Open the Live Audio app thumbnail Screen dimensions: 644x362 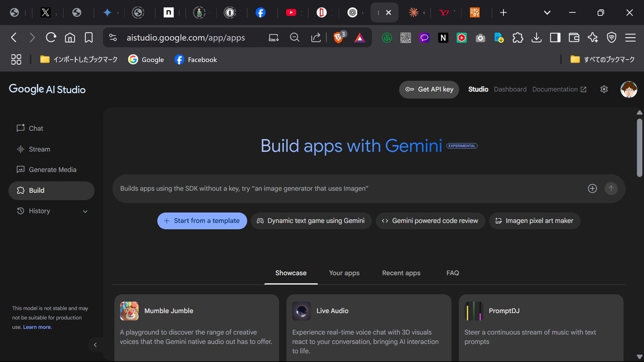point(302,311)
